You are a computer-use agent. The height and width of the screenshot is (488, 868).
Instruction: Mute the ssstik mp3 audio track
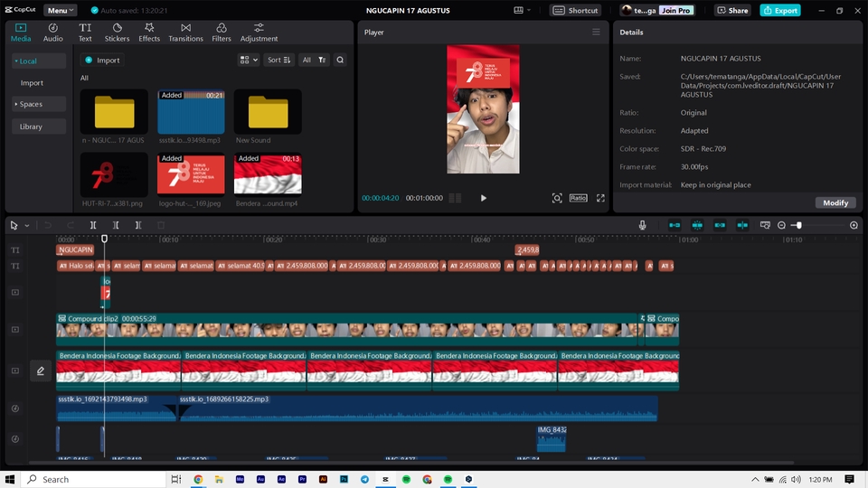[x=15, y=408]
